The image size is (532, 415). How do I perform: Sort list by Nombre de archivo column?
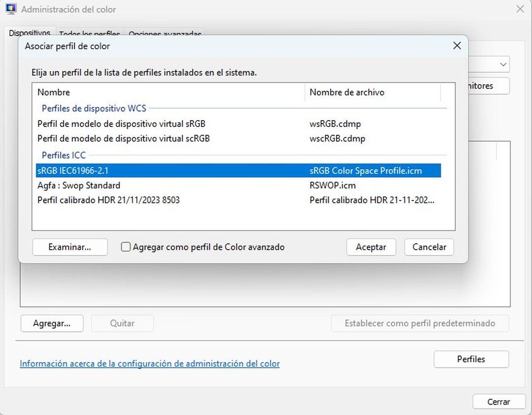point(347,92)
